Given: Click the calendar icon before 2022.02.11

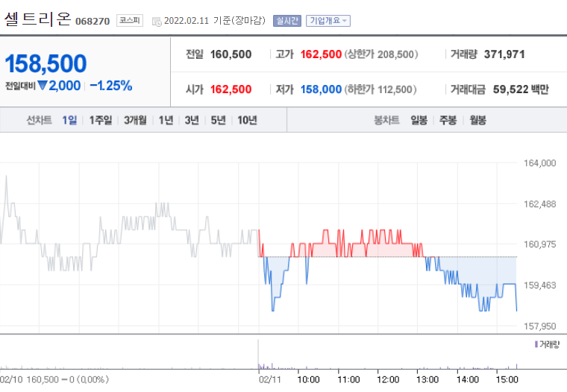Looking at the screenshot, I should pyautogui.click(x=157, y=22).
